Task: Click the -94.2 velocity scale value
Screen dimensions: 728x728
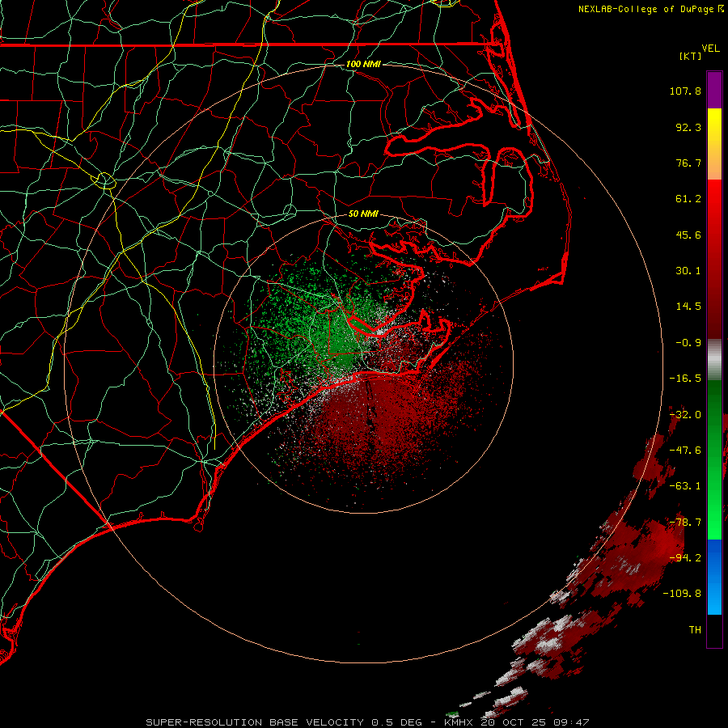Action: click(x=685, y=558)
